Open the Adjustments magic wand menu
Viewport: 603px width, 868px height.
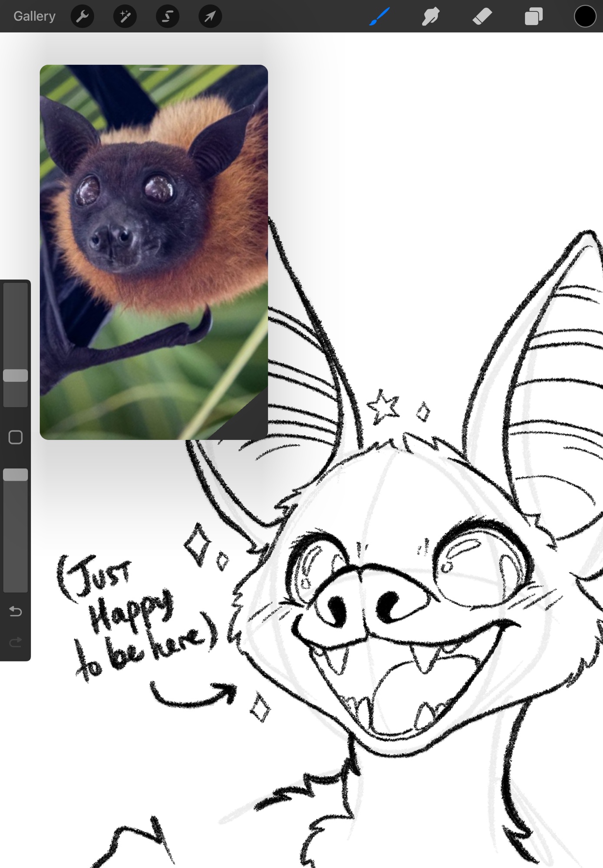point(125,16)
